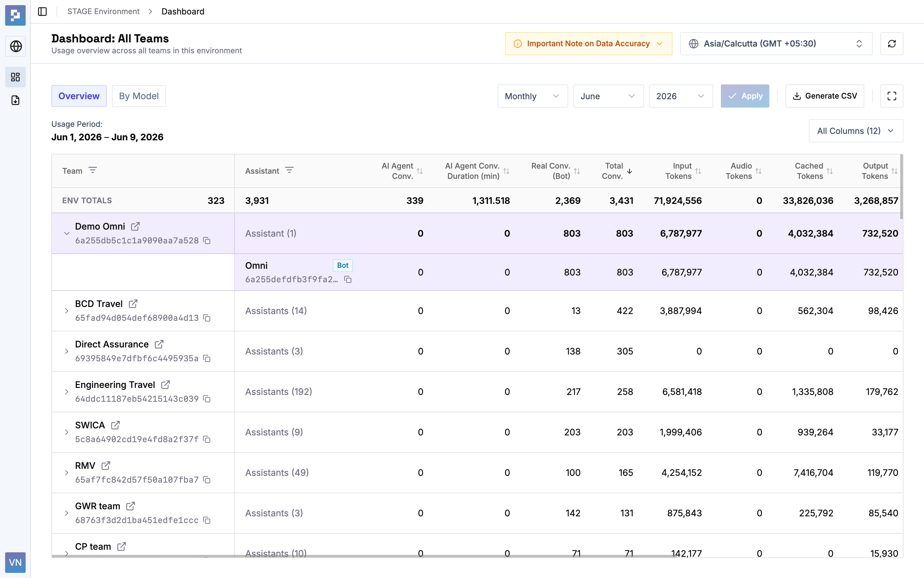Click the vertical table scrollbar
Image resolution: width=924 pixels, height=578 pixels.
[902, 187]
